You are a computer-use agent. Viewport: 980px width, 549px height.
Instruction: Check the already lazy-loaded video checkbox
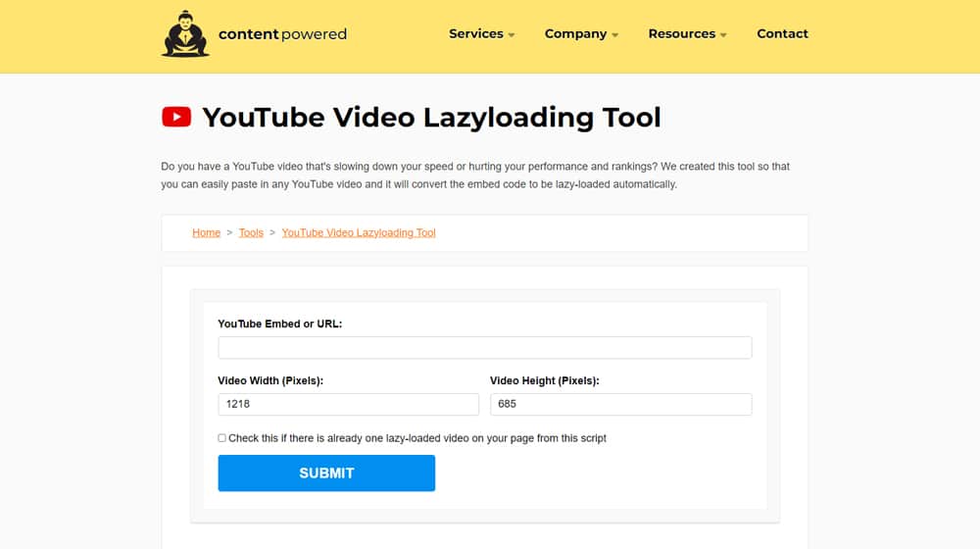[221, 438]
